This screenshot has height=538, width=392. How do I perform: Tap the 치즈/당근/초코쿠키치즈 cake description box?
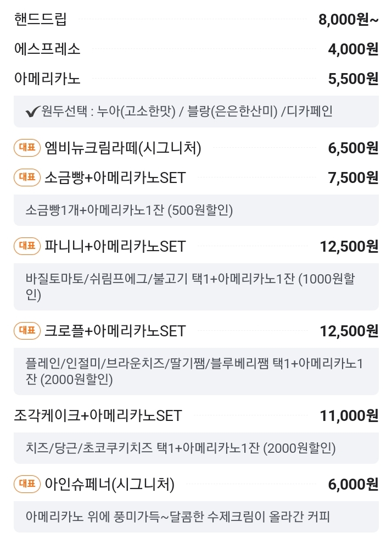click(196, 448)
